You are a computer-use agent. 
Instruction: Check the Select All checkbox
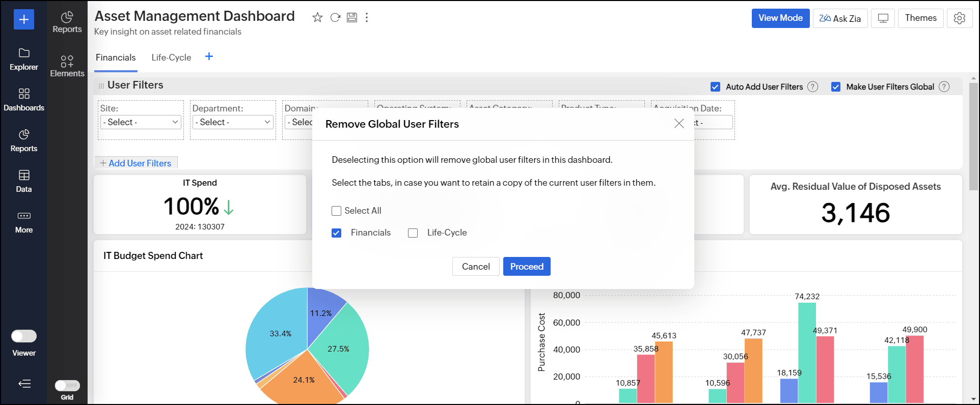click(337, 211)
